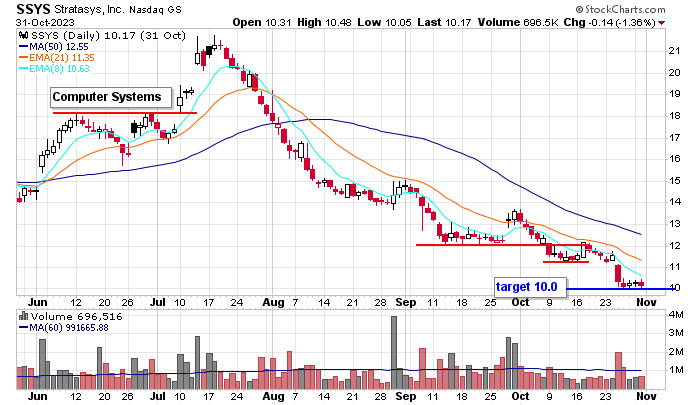Click the target 10.0 annotation box
Screen dimensions: 700x405
point(530,286)
